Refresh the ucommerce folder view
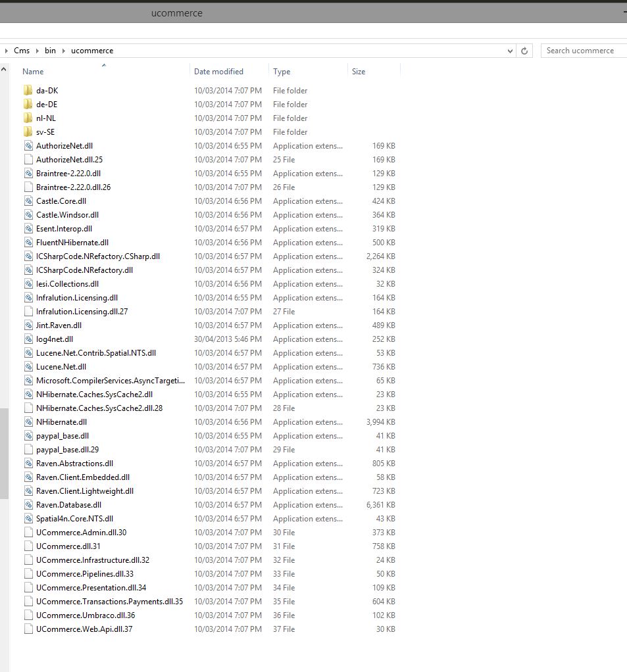Screen dimensions: 627x672 tap(524, 51)
